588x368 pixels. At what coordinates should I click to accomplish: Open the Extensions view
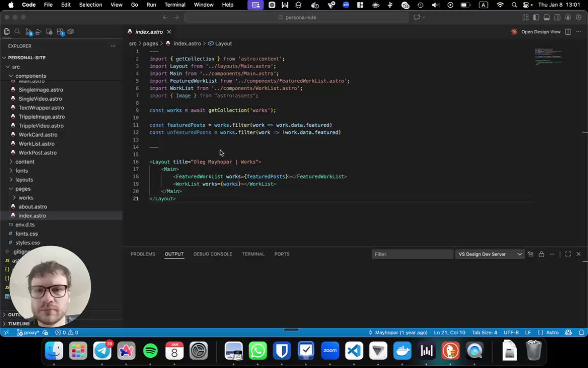(60, 32)
